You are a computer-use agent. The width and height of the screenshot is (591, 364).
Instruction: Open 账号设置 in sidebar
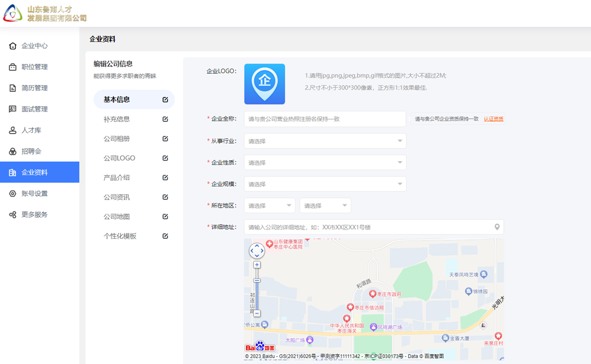39,193
